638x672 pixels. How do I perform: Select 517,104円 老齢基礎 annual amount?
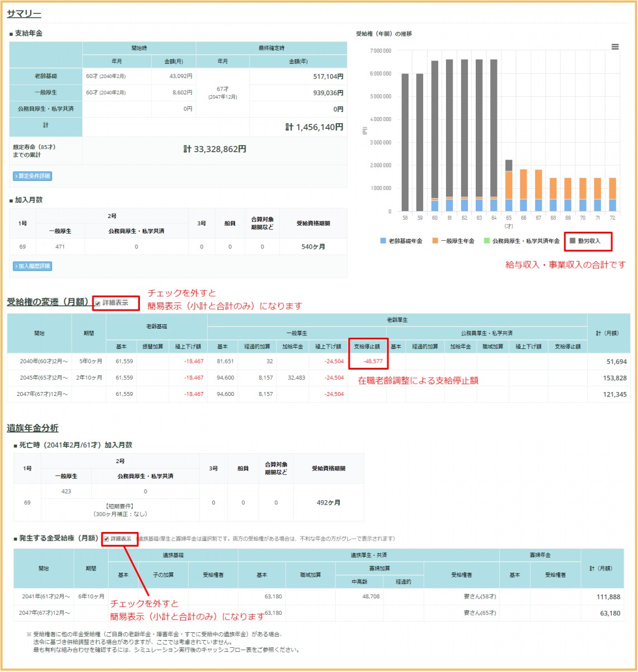[329, 76]
